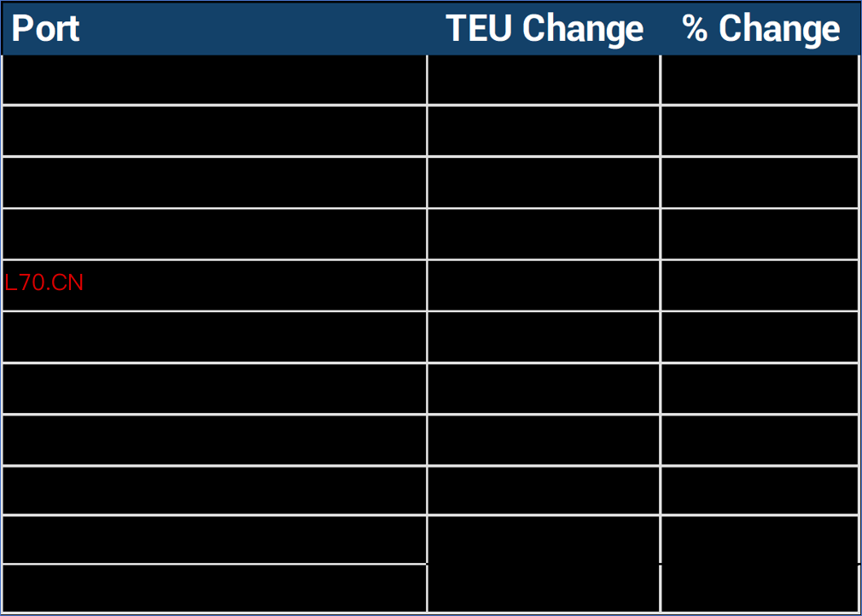Click seventh row TEU Change cell
Screen dimensions: 862x616
544,388
